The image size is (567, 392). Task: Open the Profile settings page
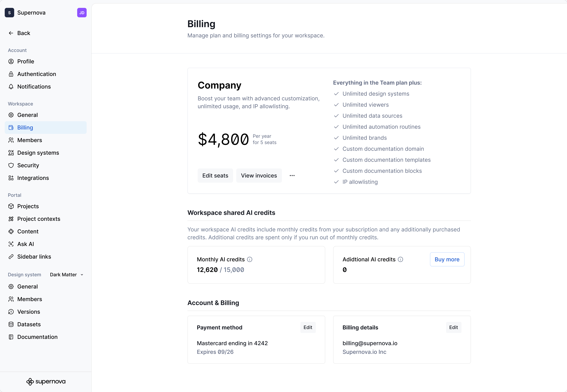[26, 61]
